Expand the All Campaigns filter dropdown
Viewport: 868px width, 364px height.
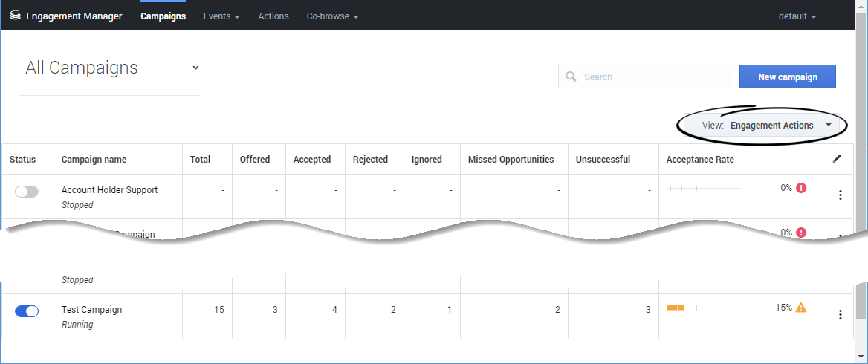(195, 68)
